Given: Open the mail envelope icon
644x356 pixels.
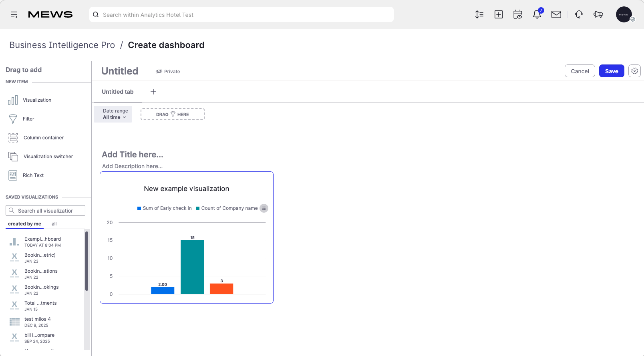Looking at the screenshot, I should point(556,14).
